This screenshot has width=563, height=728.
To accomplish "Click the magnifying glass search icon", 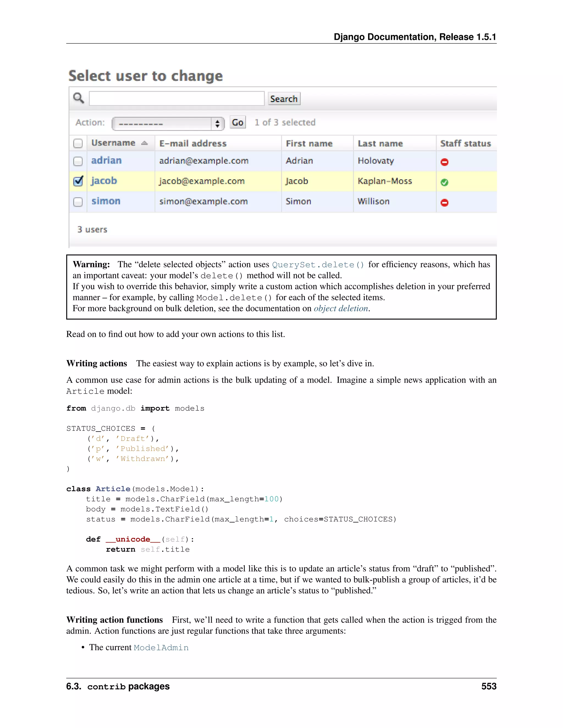I will coord(78,98).
